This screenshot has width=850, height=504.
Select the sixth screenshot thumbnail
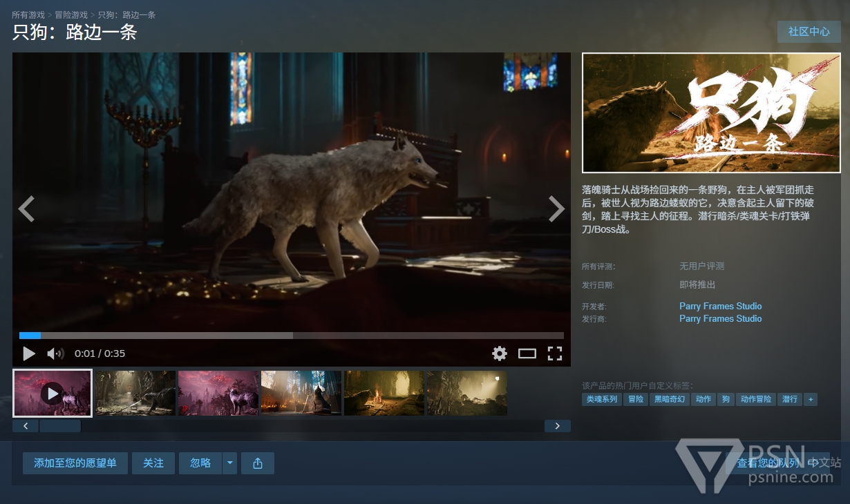467,394
